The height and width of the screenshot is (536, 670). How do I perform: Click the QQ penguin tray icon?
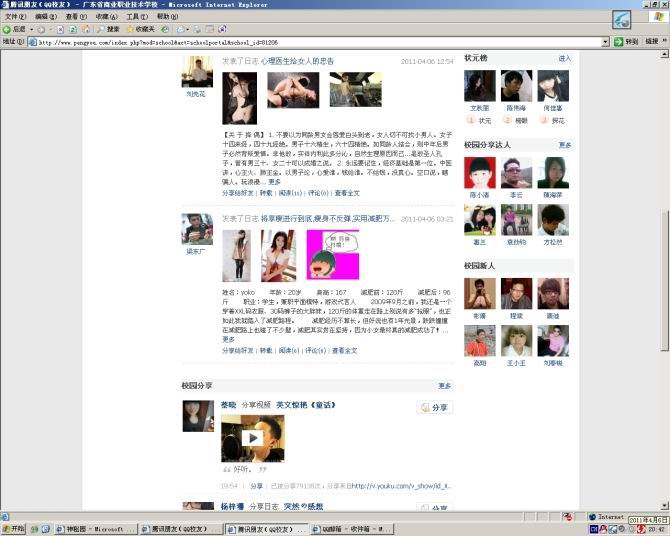click(603, 530)
